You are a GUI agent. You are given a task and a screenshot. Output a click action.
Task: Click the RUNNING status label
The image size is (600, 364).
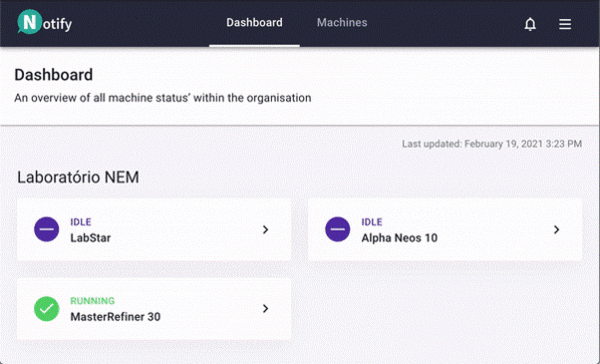[x=93, y=301]
